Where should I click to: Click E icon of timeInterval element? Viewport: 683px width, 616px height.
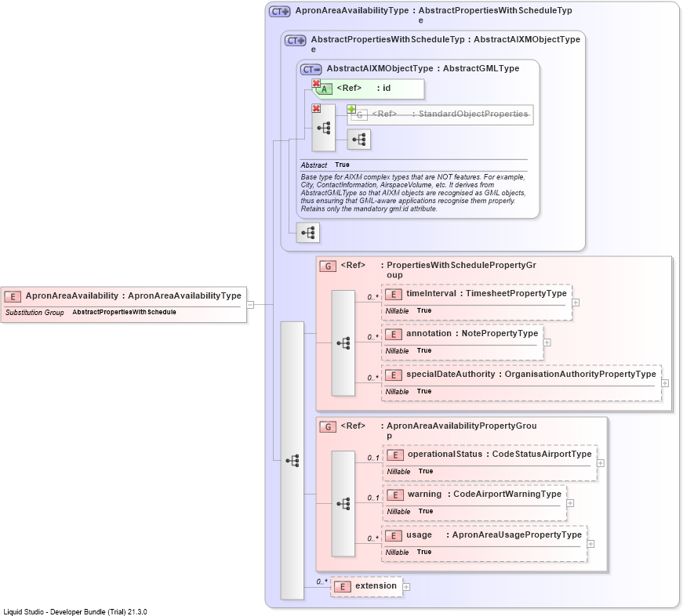click(394, 295)
